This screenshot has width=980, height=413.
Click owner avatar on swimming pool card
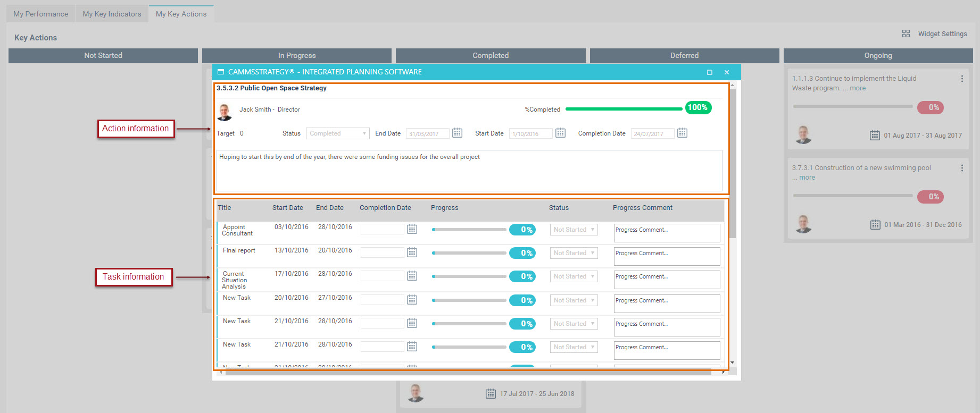803,224
